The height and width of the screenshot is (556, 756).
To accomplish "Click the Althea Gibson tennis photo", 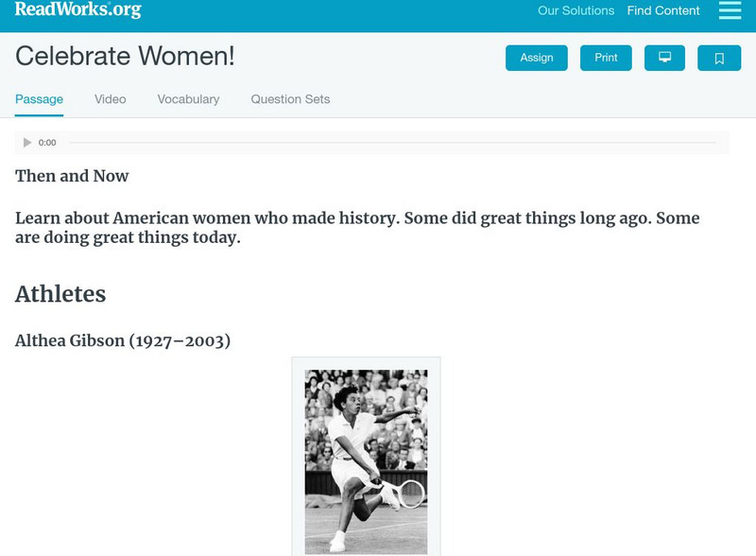I will coord(366,461).
